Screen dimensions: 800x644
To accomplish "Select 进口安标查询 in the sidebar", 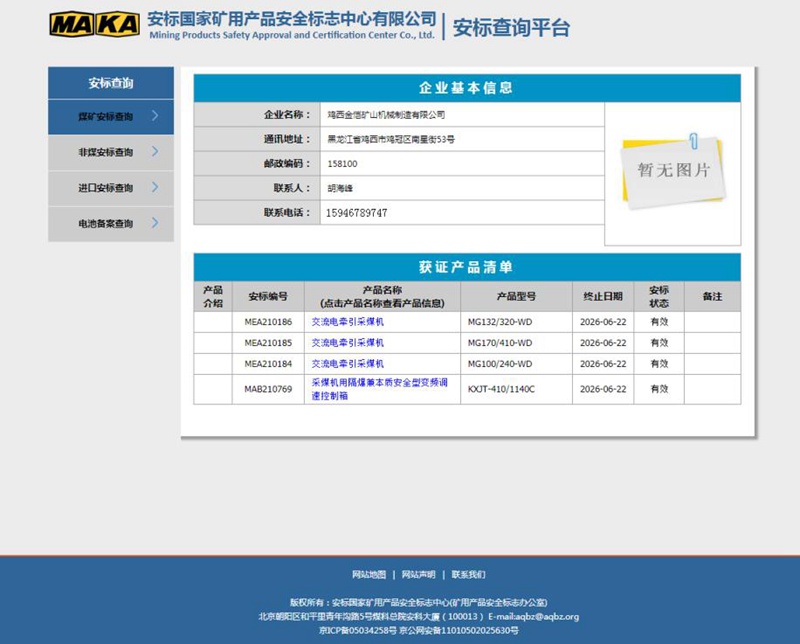I will pos(105,188).
